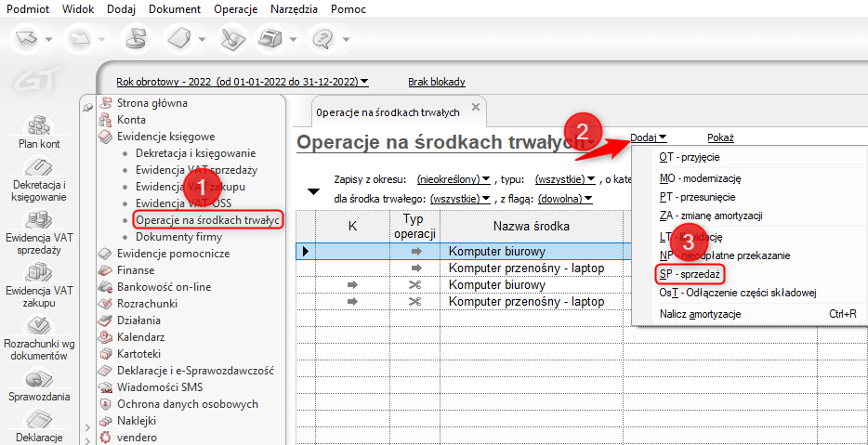Open Dokumenty firmy tree item

[178, 237]
